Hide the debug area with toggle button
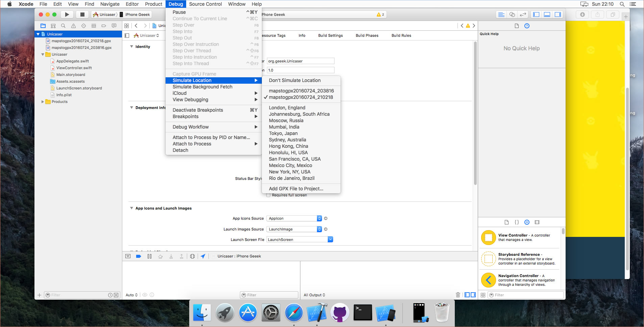The width and height of the screenshot is (644, 327). 128,256
